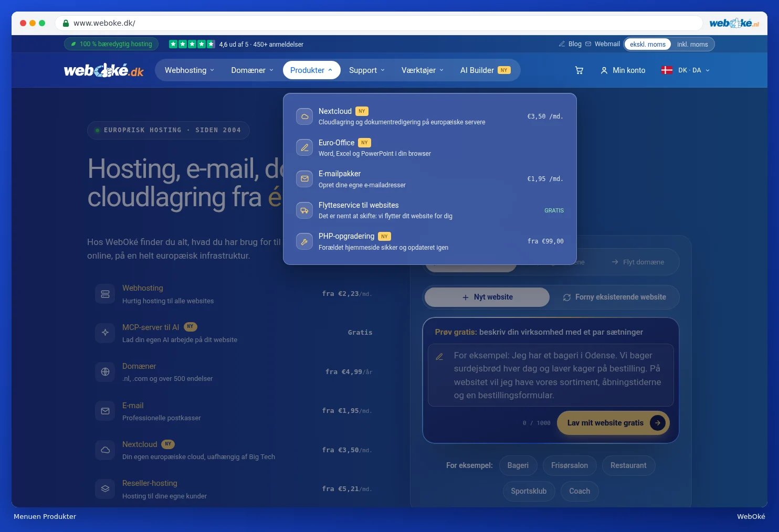Choose Flytteservice til websites entry

coord(430,210)
